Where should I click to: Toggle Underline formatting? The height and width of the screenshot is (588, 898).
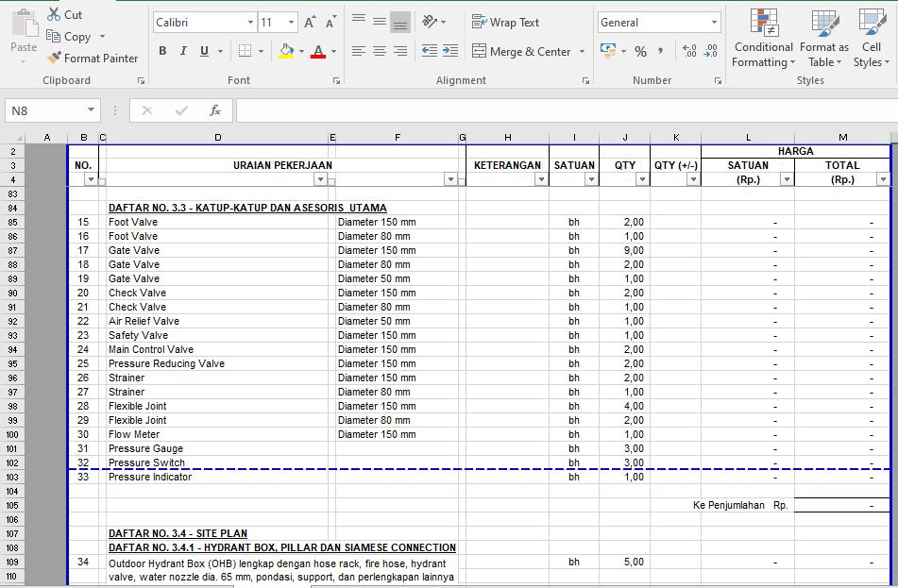pyautogui.click(x=204, y=51)
